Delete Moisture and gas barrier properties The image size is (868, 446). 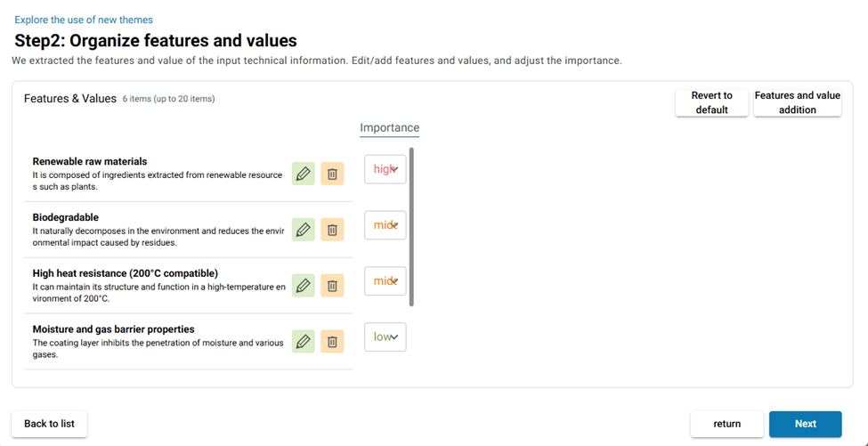click(332, 342)
